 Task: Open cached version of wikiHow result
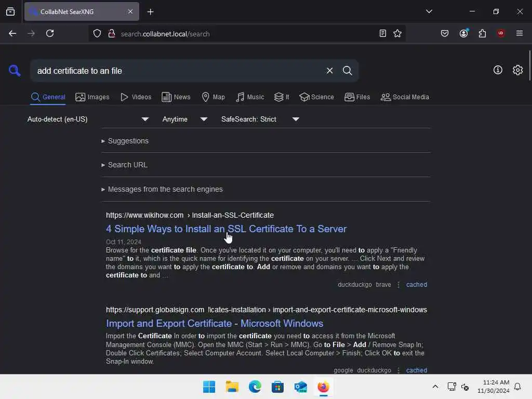pyautogui.click(x=417, y=285)
